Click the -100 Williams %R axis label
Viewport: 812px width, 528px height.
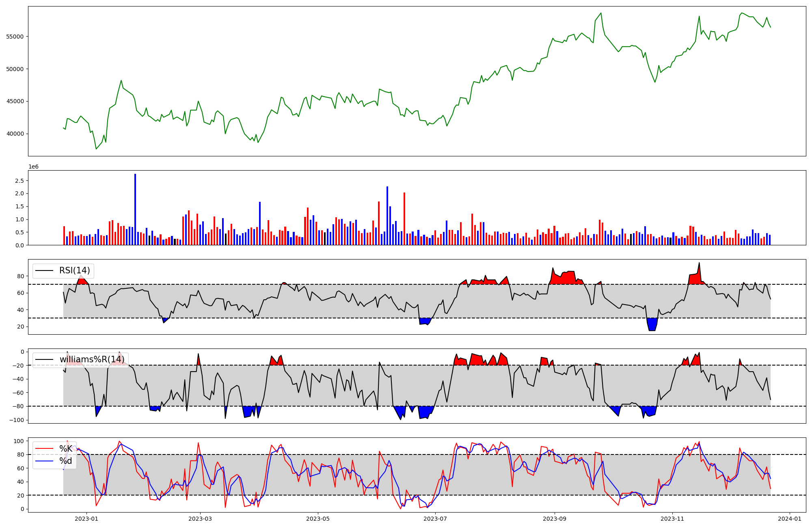(17, 420)
